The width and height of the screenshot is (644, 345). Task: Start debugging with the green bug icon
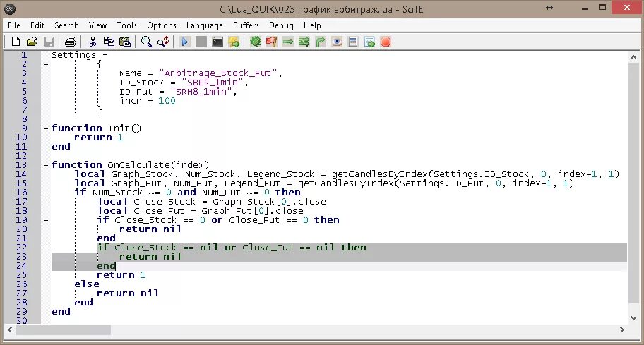pyautogui.click(x=256, y=42)
